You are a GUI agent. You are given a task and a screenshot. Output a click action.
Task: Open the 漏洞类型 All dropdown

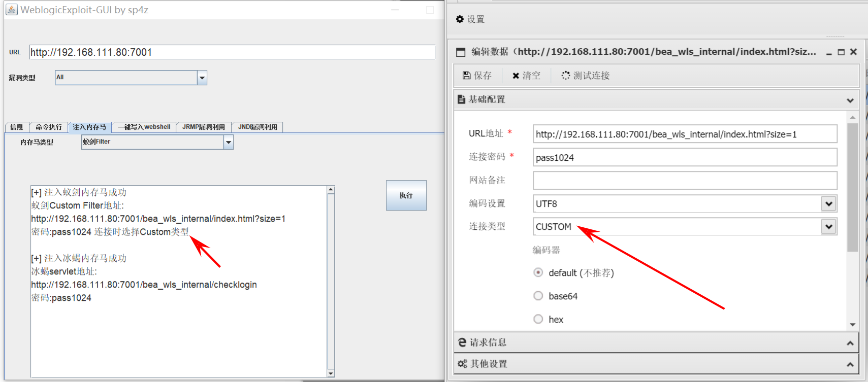tap(202, 78)
